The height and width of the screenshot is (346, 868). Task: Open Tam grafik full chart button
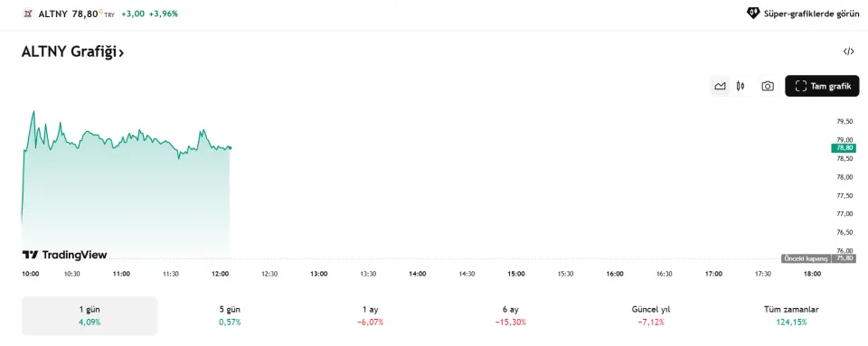tap(822, 86)
